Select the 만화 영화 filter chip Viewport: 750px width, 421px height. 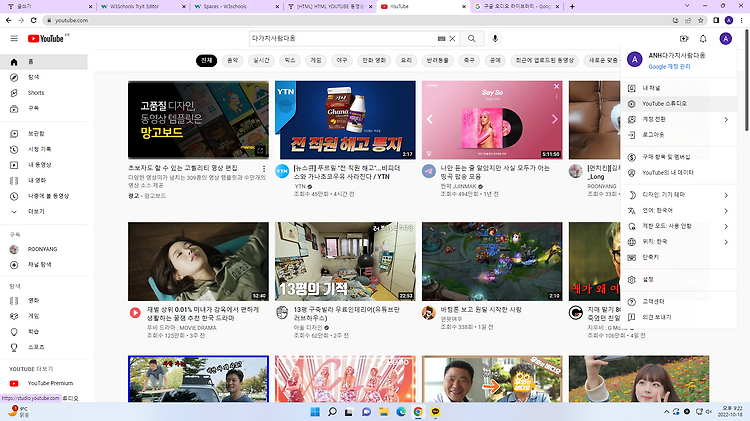coord(374,60)
